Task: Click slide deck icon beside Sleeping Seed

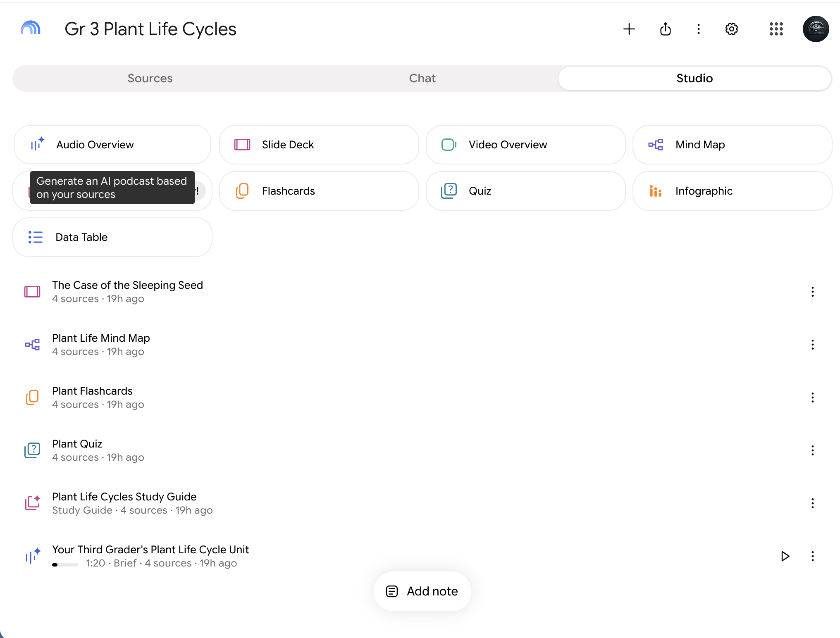Action: click(32, 292)
